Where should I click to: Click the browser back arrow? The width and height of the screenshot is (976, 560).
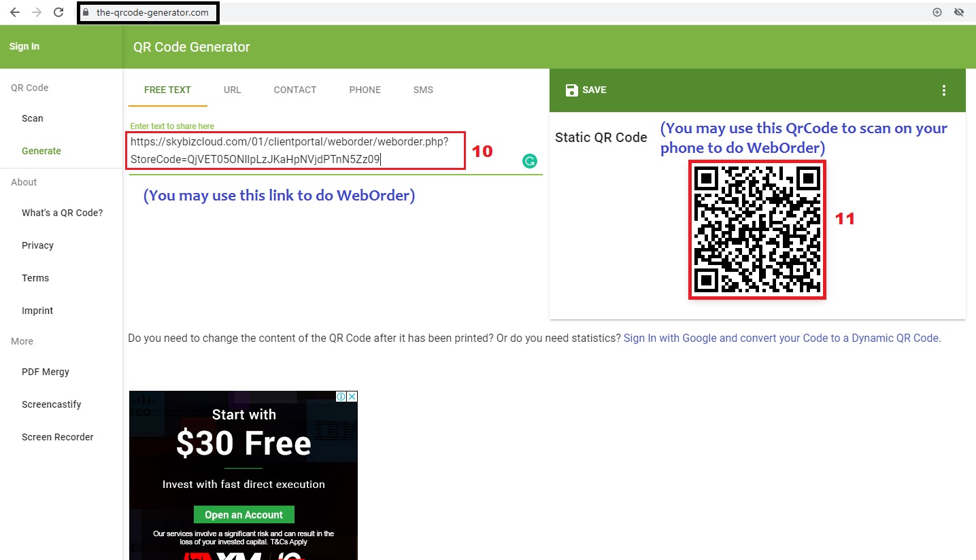tap(15, 12)
